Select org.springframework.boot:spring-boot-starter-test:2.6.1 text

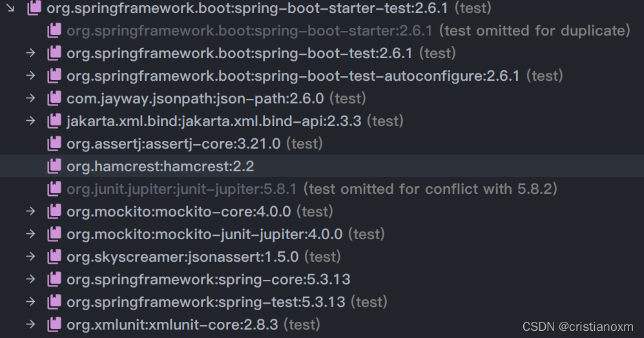247,8
